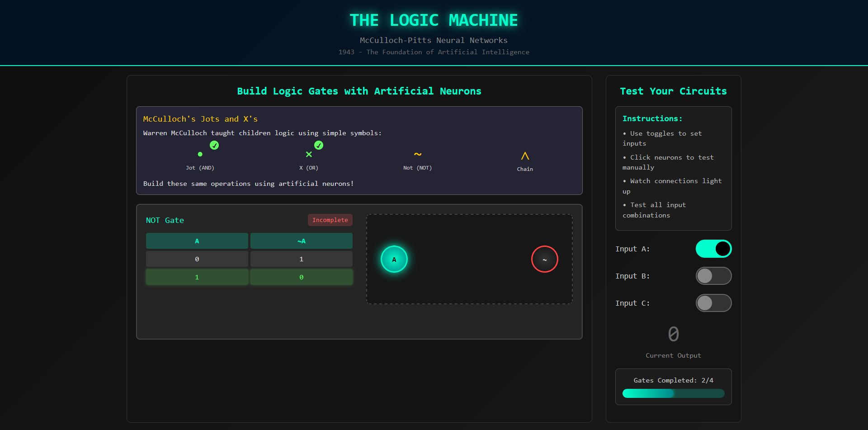Click the ~A column header in truth table
Viewport: 868px width, 430px height.
coord(302,241)
